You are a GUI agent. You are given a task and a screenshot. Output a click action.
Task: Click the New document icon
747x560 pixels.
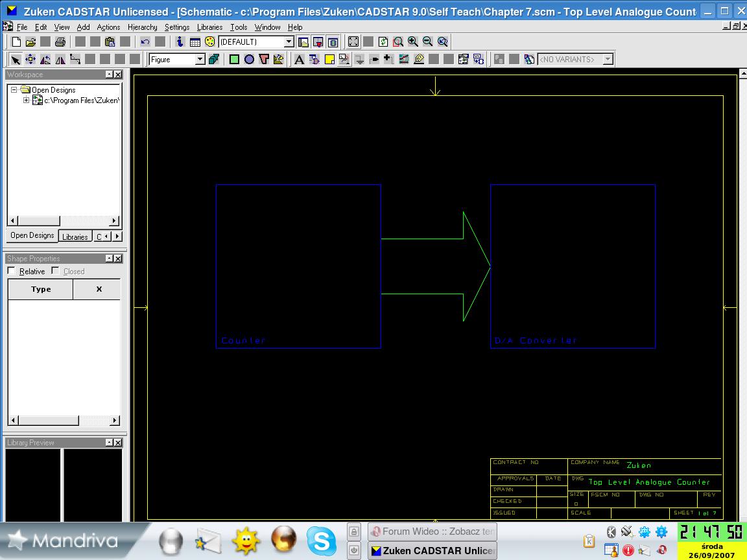17,42
